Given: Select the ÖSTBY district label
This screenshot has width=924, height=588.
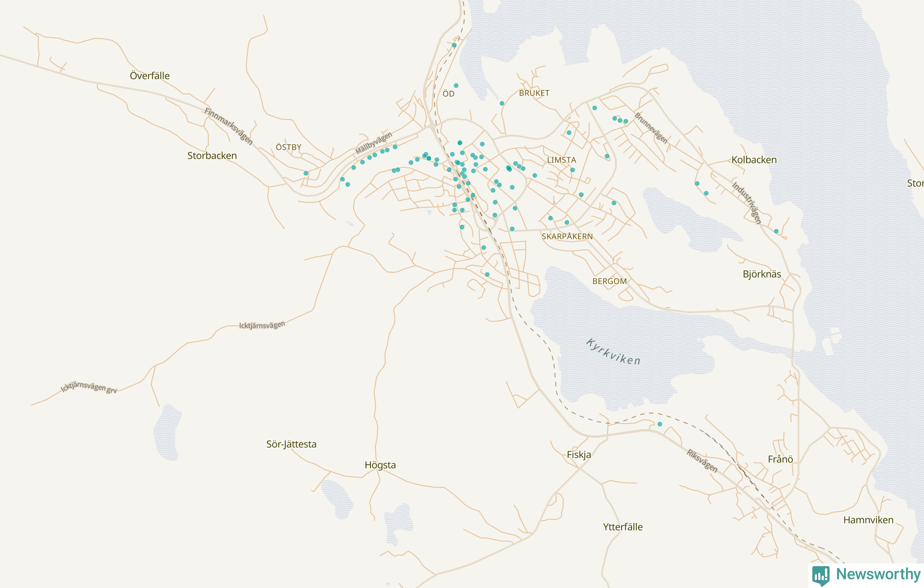Looking at the screenshot, I should click(288, 147).
